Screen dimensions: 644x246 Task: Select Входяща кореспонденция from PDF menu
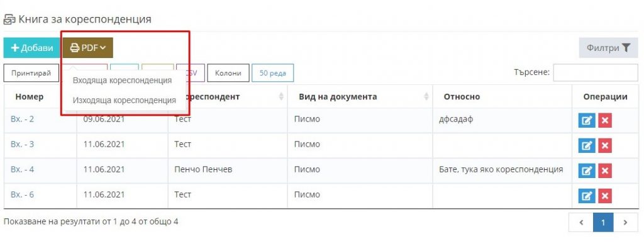[122, 81]
